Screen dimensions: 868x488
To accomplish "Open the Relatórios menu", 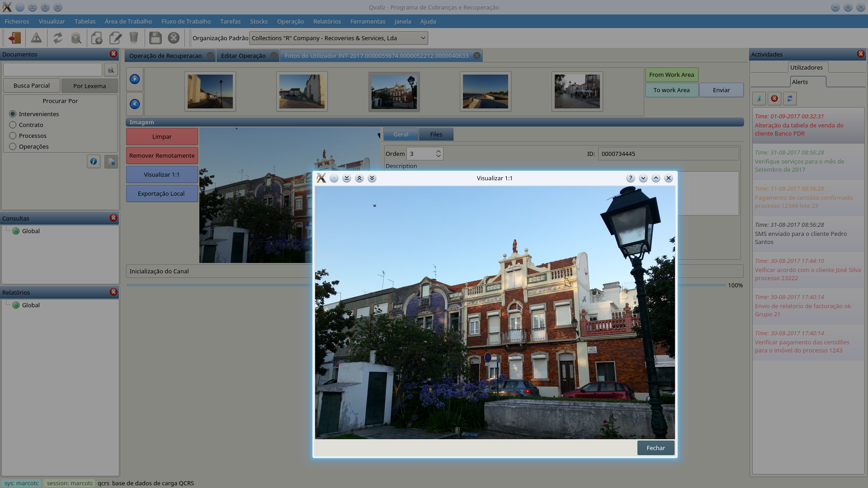I will (327, 21).
